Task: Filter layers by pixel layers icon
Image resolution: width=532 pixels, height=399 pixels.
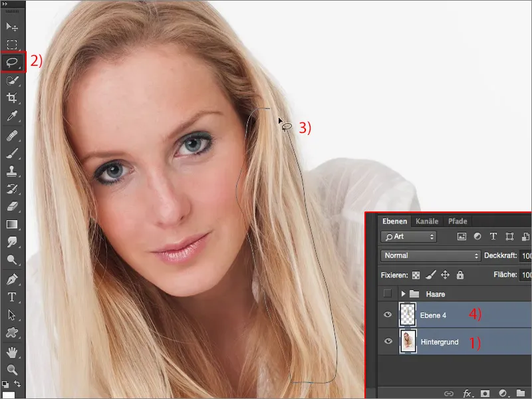Action: 462,237
